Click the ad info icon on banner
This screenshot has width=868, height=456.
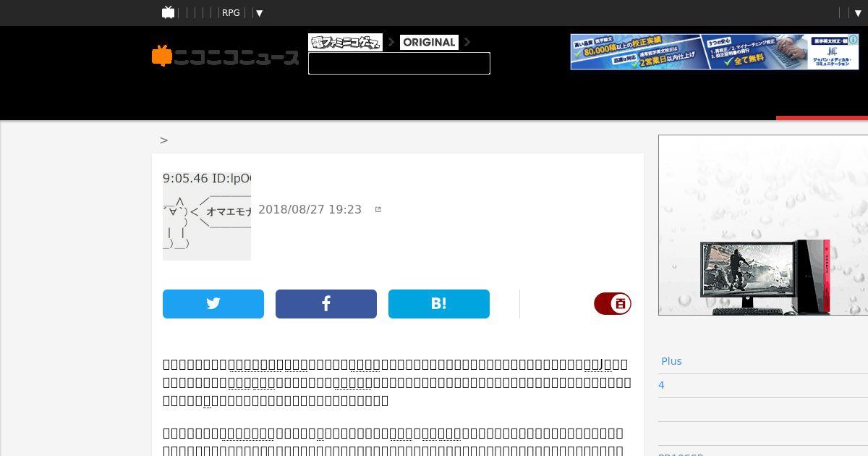[x=854, y=38]
